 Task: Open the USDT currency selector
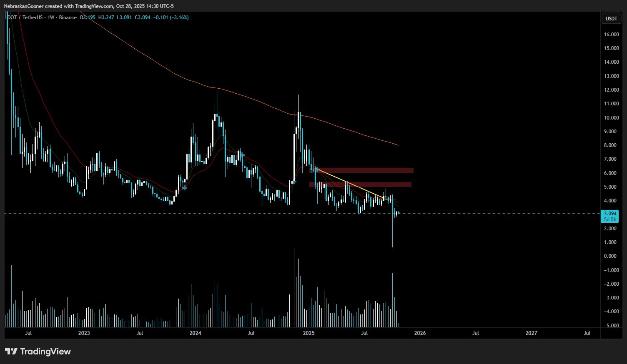tap(611, 19)
